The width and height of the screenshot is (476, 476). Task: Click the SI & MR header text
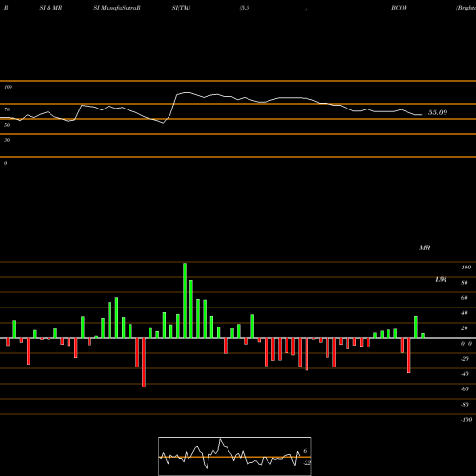[x=50, y=8]
